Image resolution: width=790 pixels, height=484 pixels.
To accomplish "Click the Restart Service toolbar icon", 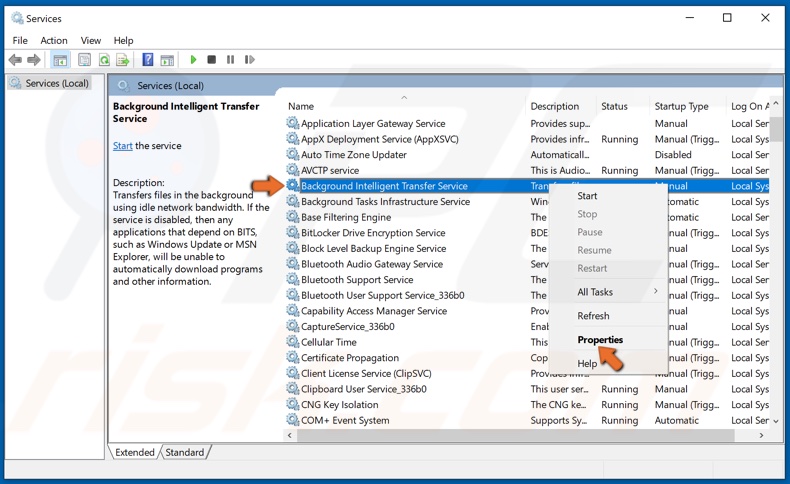I will 249,59.
